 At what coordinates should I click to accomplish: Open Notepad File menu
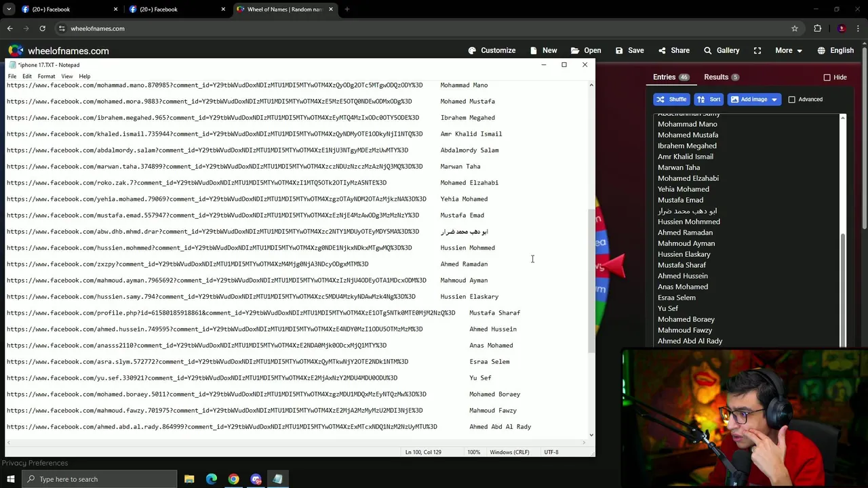(x=12, y=76)
